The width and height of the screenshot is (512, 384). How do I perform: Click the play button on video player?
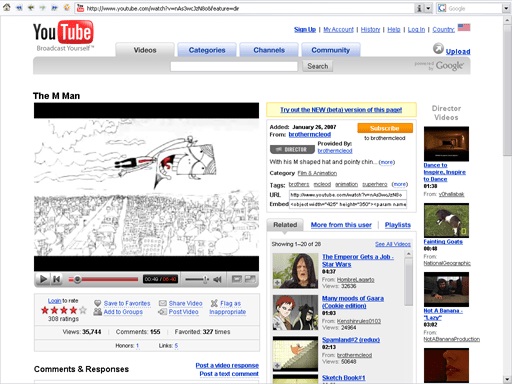pos(43,279)
